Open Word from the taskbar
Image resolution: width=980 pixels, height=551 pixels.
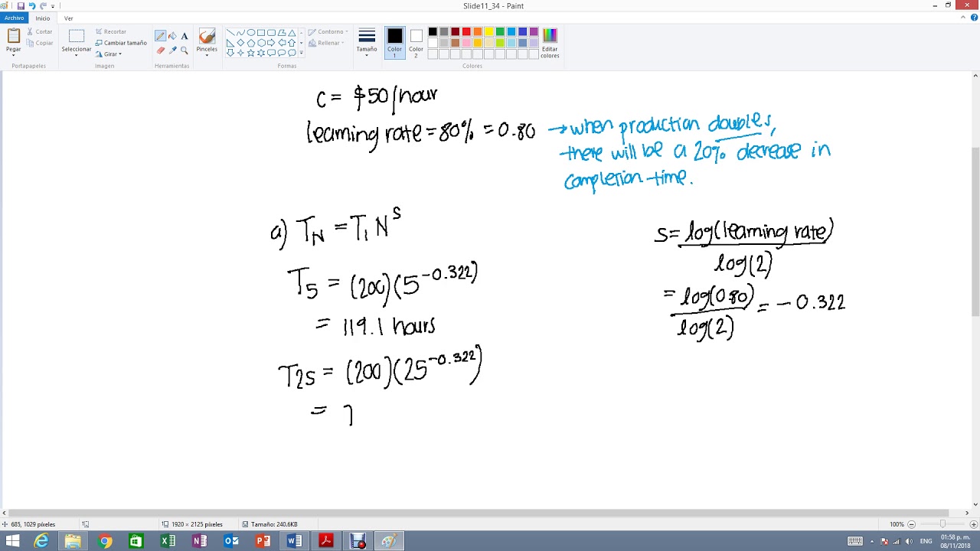(295, 541)
